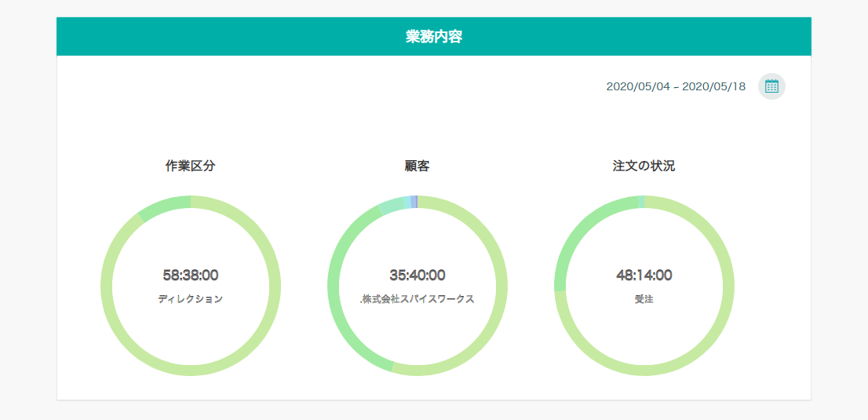The image size is (868, 420).
Task: Click the date range 2020/05/04 - 2020/05/18
Action: (676, 86)
